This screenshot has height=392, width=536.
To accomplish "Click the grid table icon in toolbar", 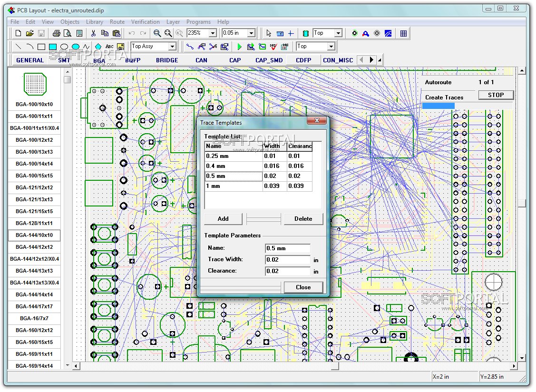I will pyautogui.click(x=403, y=33).
